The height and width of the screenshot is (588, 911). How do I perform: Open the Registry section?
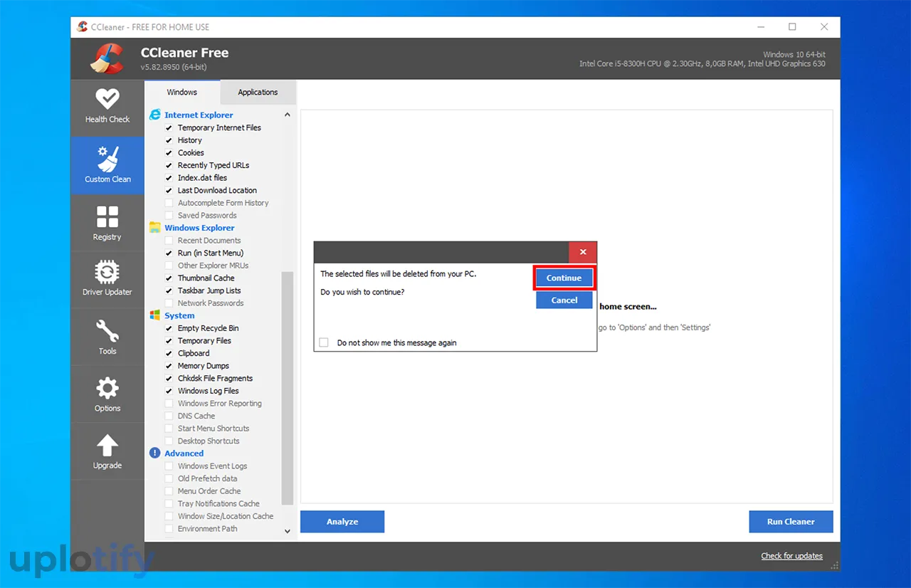point(107,223)
